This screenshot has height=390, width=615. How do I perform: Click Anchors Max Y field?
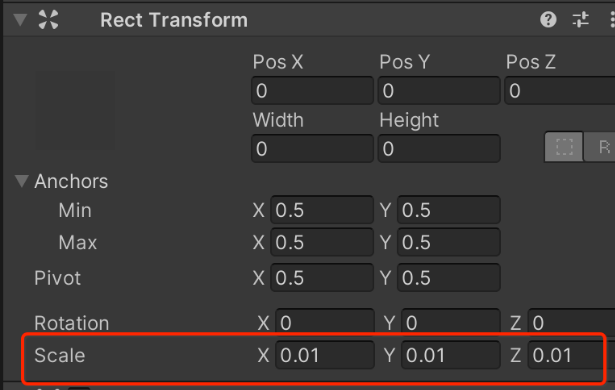[x=449, y=242]
